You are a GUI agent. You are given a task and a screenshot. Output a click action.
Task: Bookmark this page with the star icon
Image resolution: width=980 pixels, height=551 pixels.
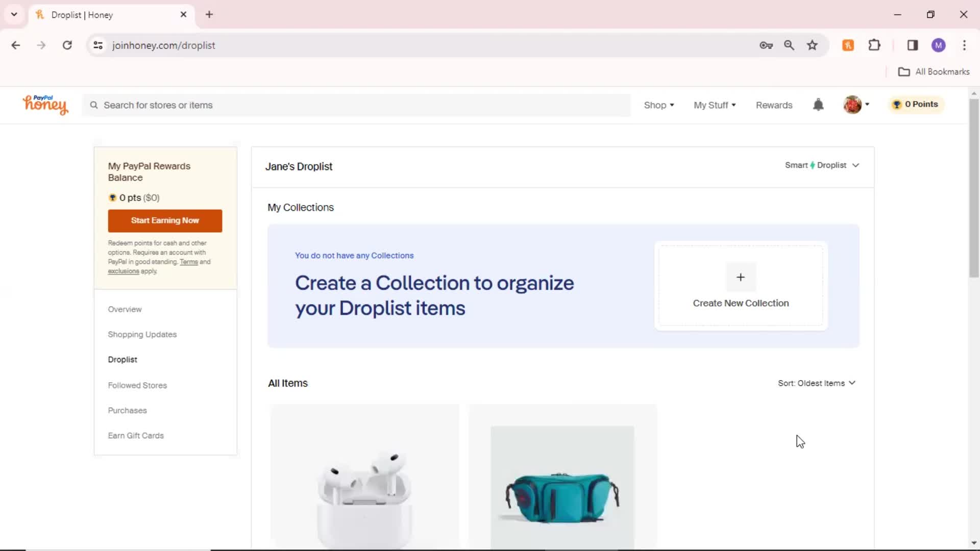click(x=812, y=45)
